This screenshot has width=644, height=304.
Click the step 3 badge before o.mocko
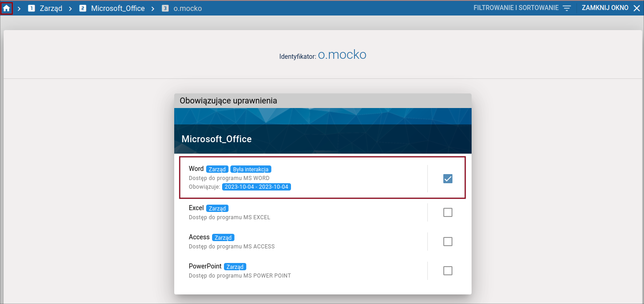click(x=165, y=8)
